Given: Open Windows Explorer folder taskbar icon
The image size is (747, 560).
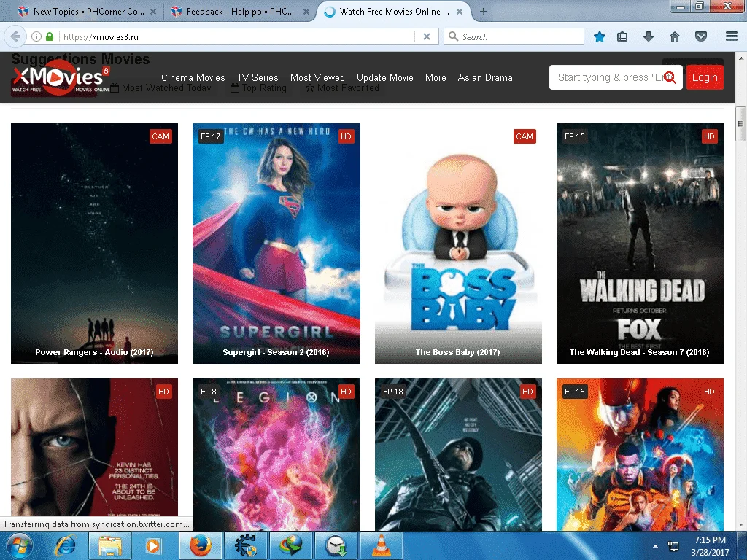Looking at the screenshot, I should (x=110, y=545).
